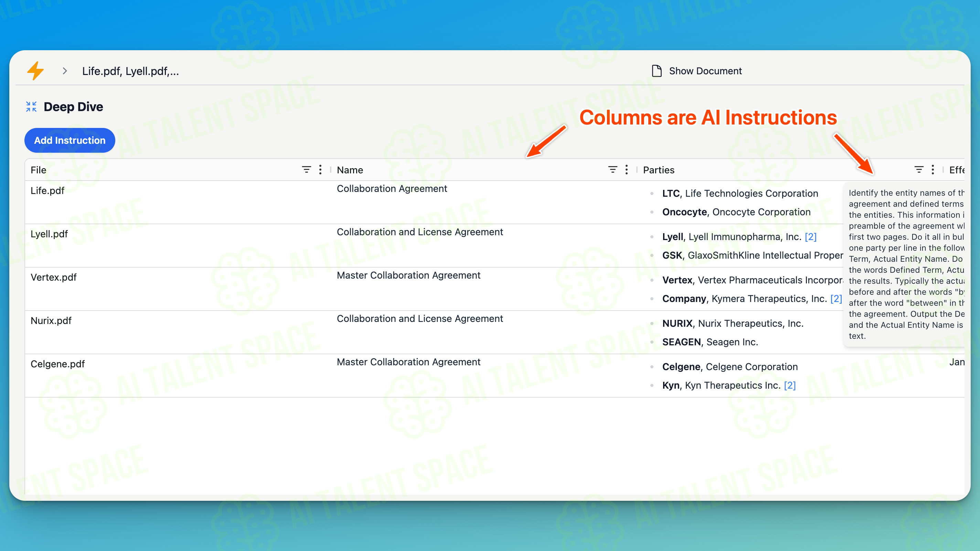Click LTC, Life Technologies Corporation entry
Viewport: 980px width, 551px height.
(x=740, y=193)
